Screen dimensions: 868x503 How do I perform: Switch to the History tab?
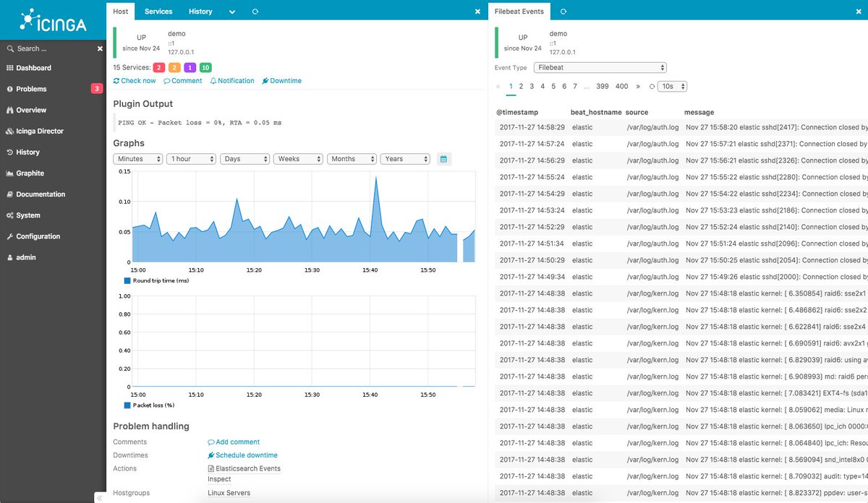(200, 11)
